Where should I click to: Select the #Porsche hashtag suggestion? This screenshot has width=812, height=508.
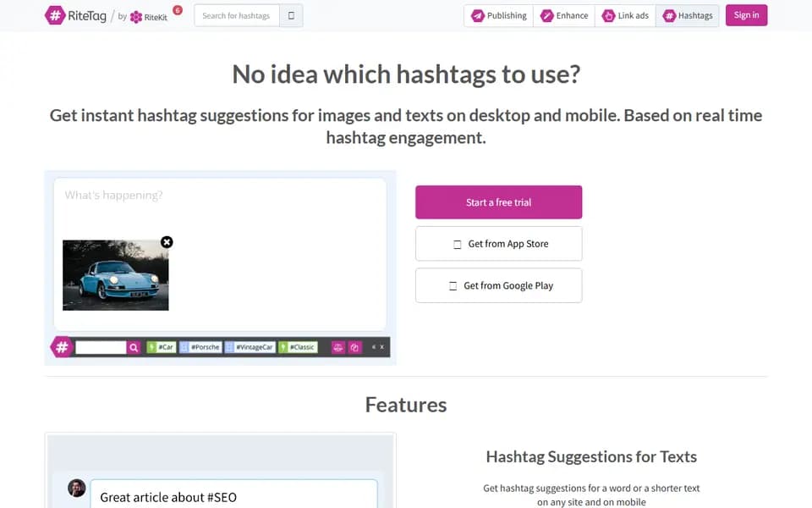200,347
